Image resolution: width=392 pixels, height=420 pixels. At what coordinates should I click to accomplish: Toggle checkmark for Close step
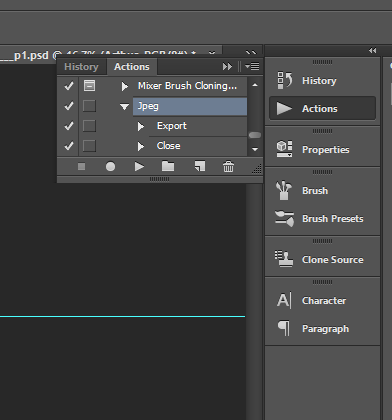click(69, 146)
